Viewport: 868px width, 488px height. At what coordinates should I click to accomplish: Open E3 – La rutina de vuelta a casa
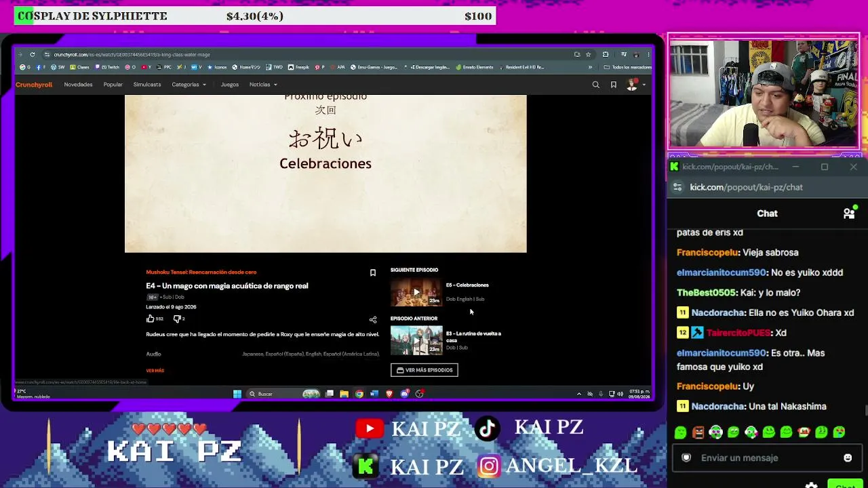pos(473,337)
